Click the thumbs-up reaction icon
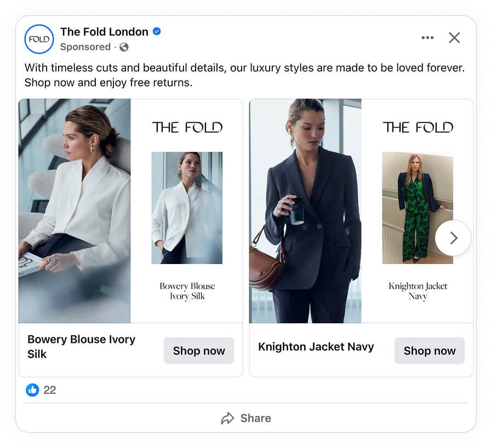 (x=32, y=390)
